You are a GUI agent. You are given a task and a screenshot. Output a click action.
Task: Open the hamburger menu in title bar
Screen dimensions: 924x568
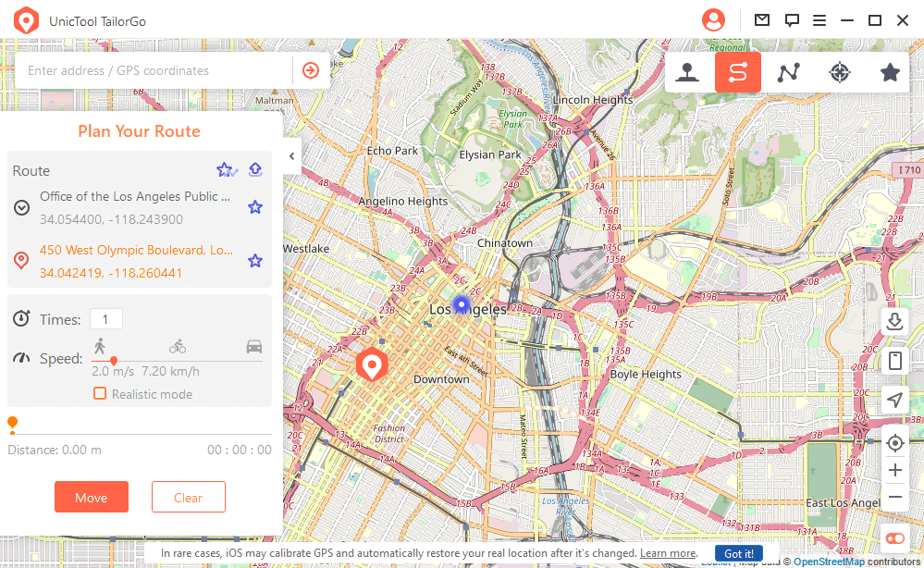(819, 20)
